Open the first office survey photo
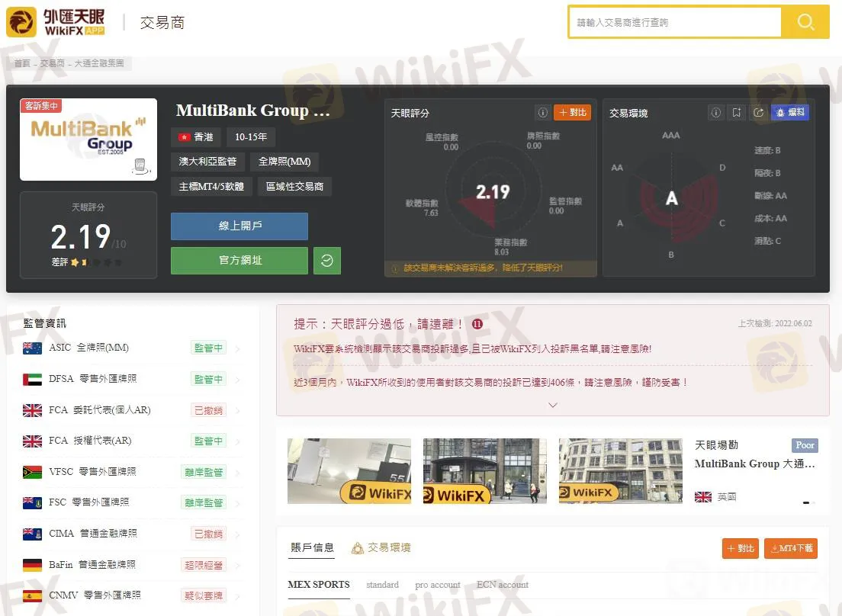842x616 pixels. pyautogui.click(x=349, y=471)
